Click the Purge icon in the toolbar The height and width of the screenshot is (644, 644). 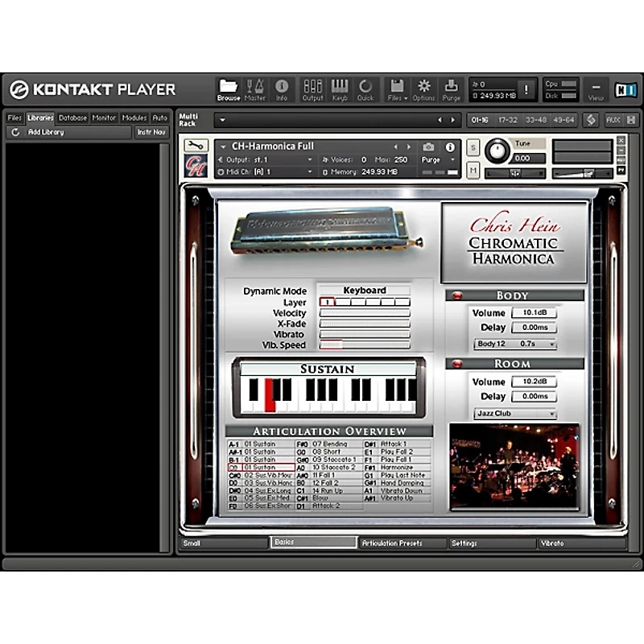(x=452, y=87)
